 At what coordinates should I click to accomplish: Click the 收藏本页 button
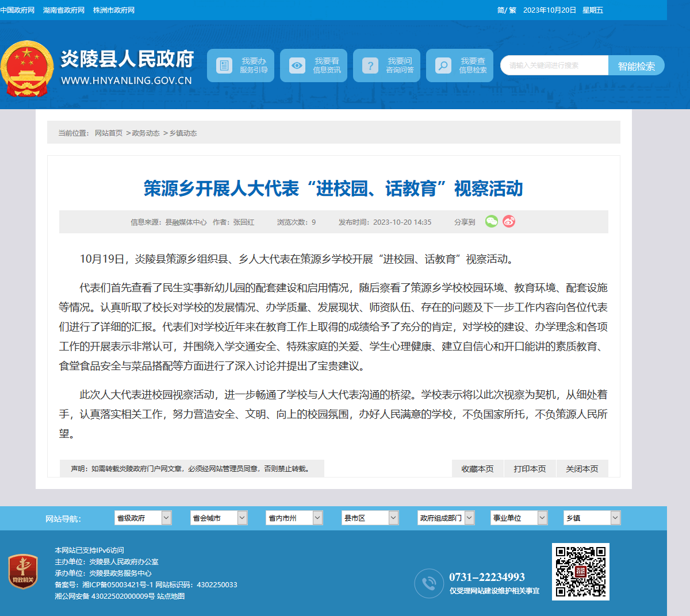[478, 468]
